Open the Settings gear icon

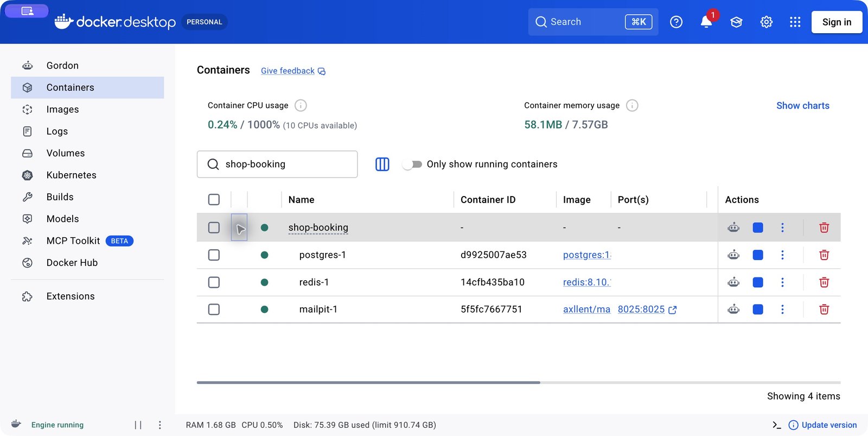(766, 22)
